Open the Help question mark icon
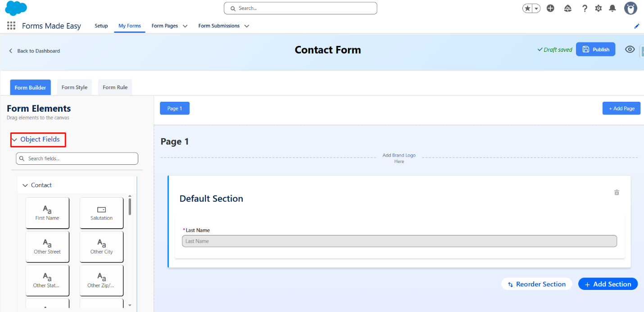 click(585, 8)
